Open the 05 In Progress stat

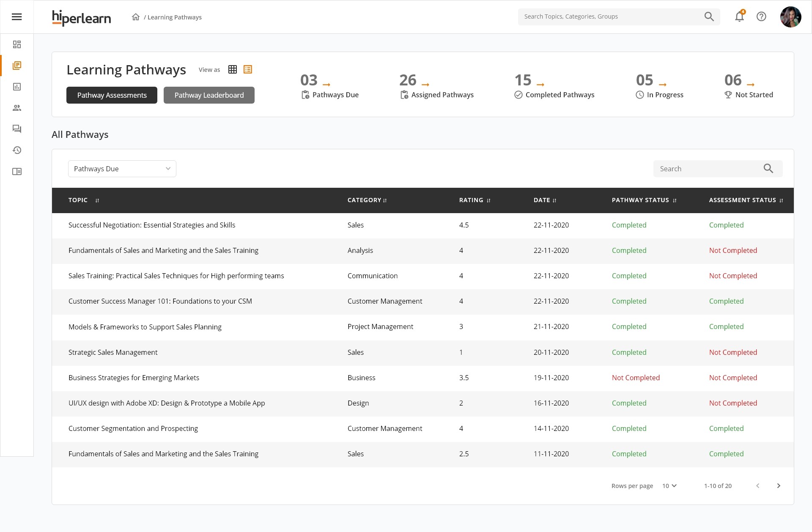[x=659, y=86]
